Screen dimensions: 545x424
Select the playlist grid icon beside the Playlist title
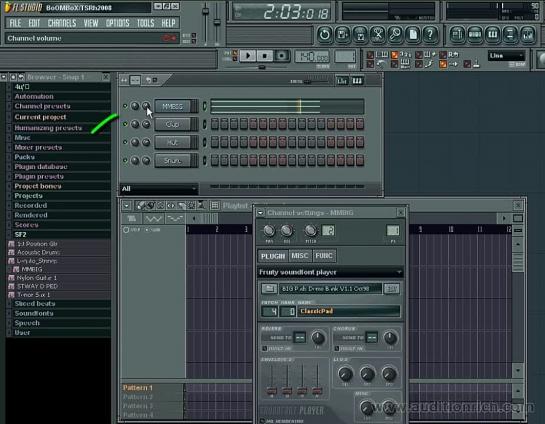pyautogui.click(x=215, y=205)
